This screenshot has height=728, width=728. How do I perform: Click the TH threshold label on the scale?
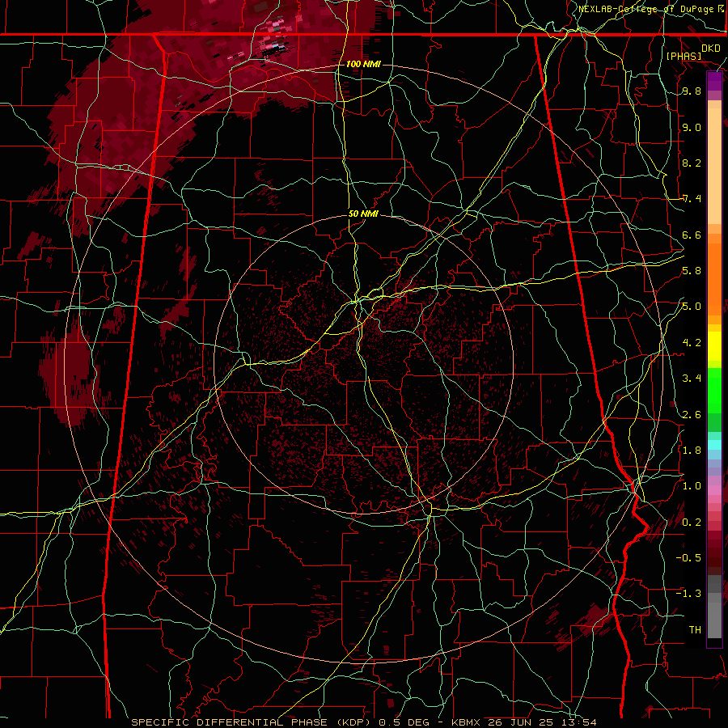coord(695,629)
